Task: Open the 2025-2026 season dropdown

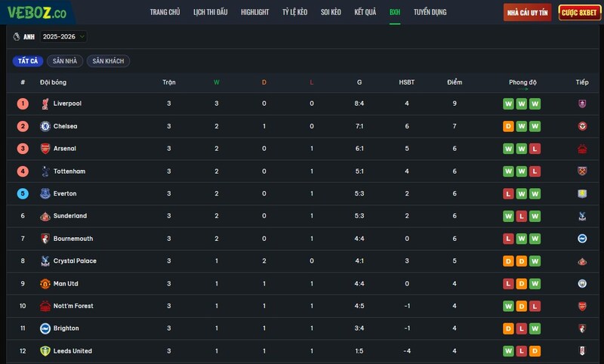Action: [63, 36]
